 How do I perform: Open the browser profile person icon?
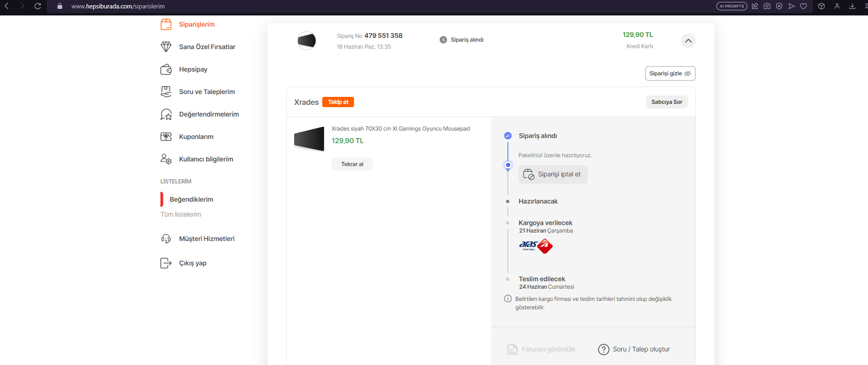[x=837, y=6]
